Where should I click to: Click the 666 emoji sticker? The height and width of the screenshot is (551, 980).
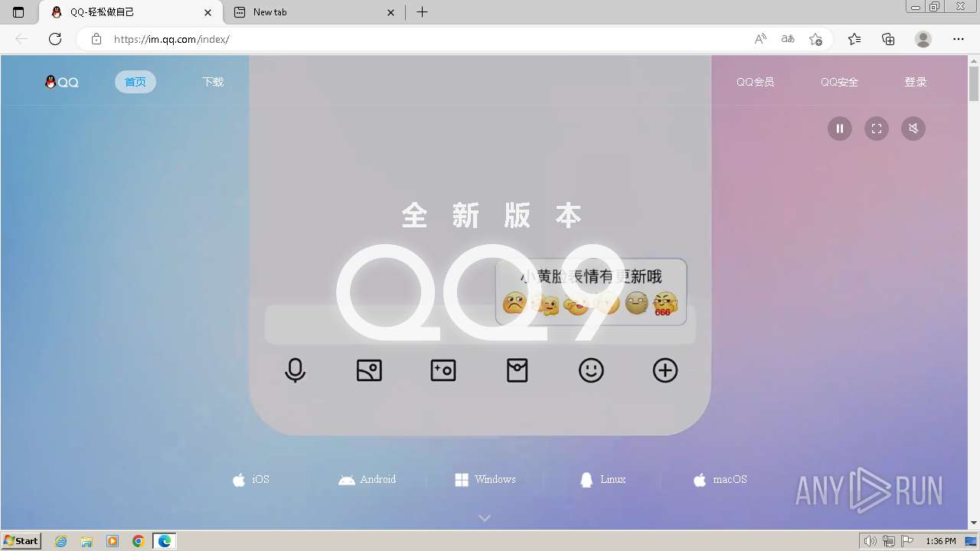coord(665,304)
